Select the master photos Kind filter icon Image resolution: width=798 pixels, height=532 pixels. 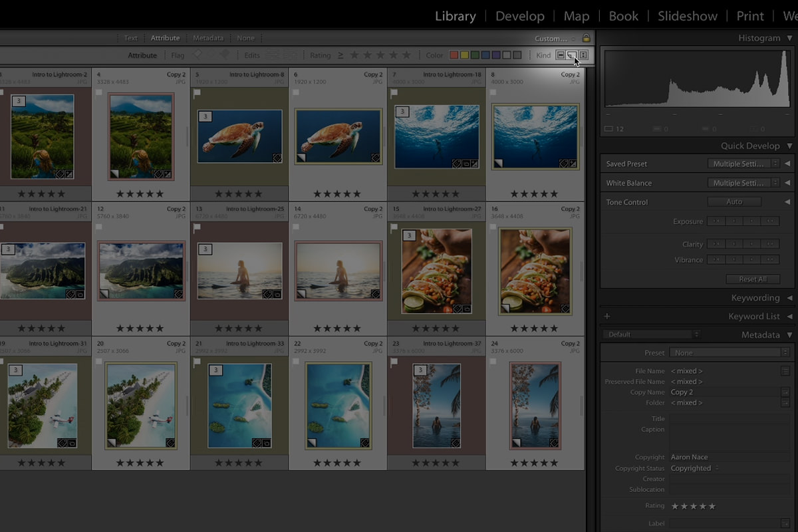(x=561, y=55)
